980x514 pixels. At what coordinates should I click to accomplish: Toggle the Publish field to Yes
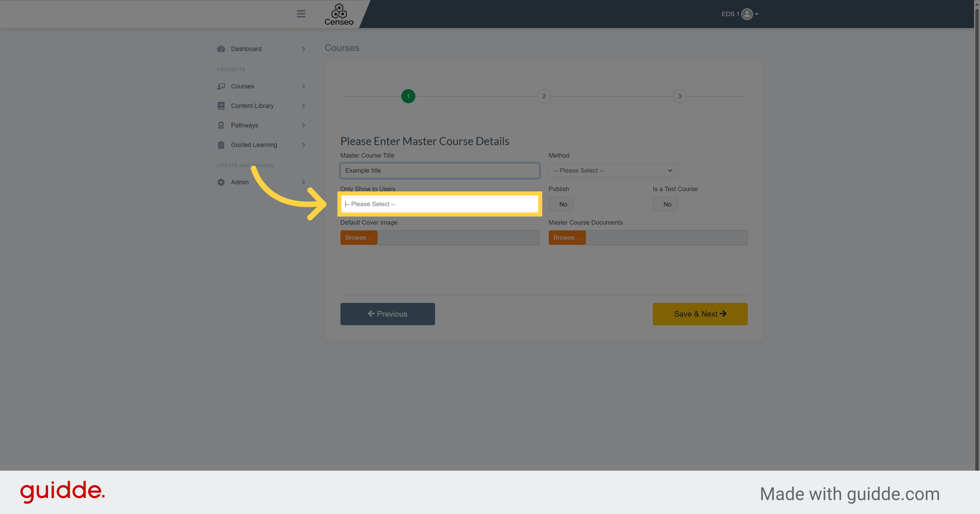click(561, 204)
